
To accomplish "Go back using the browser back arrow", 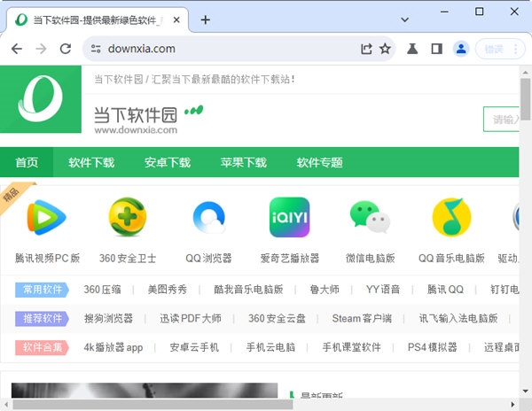I will tap(17, 49).
